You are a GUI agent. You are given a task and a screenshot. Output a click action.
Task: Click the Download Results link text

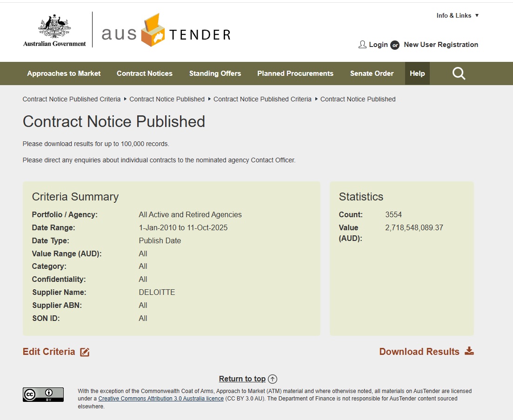[x=419, y=352]
